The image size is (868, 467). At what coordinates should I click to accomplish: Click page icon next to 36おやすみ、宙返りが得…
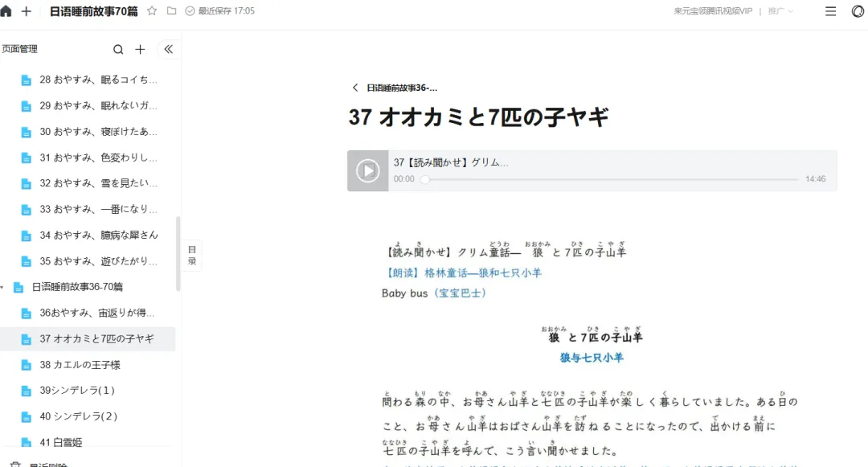pyautogui.click(x=26, y=313)
